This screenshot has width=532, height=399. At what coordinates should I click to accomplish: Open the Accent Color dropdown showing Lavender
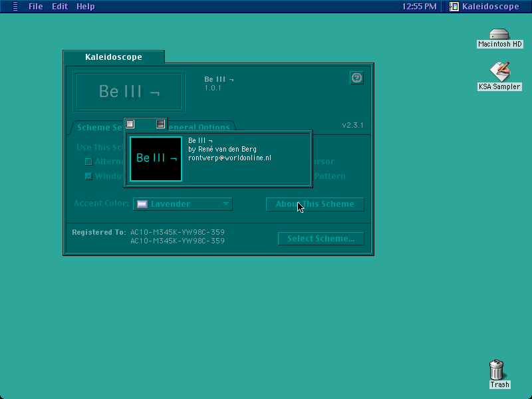point(182,204)
